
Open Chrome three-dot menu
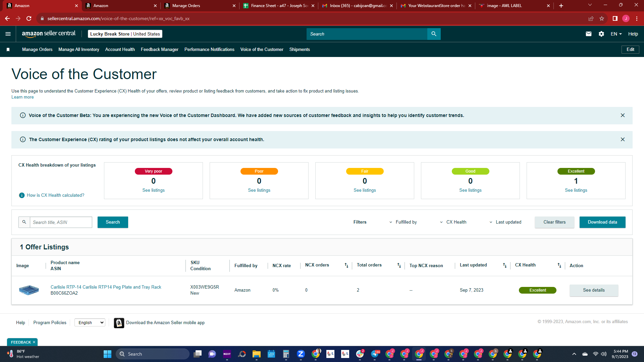637,18
